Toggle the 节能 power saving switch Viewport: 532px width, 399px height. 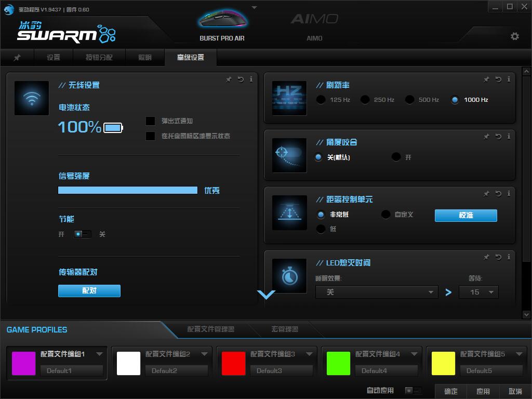82,234
